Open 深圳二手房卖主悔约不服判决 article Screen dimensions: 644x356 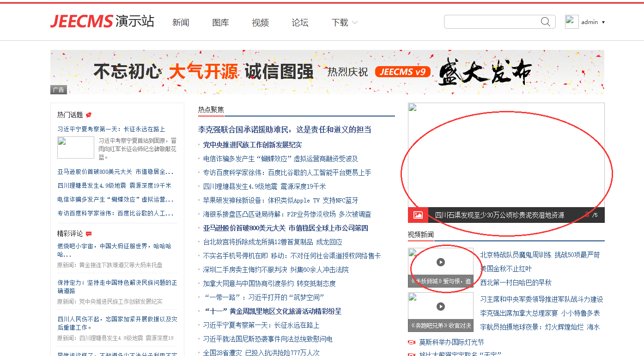pos(276,270)
